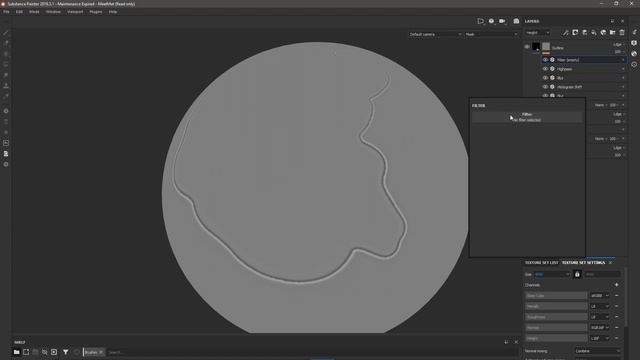This screenshot has height=360, width=640.
Task: Open the Plugins menu
Action: click(96, 12)
